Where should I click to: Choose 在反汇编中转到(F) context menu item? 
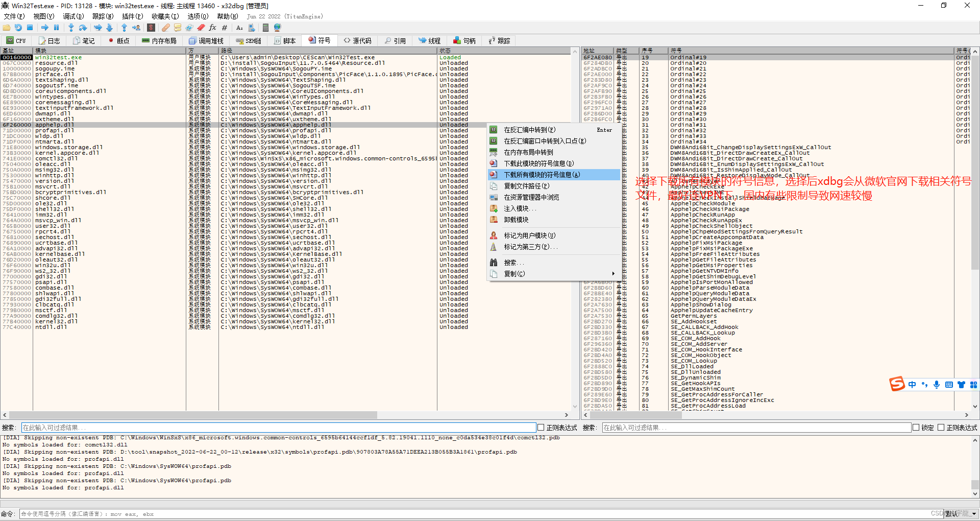554,130
